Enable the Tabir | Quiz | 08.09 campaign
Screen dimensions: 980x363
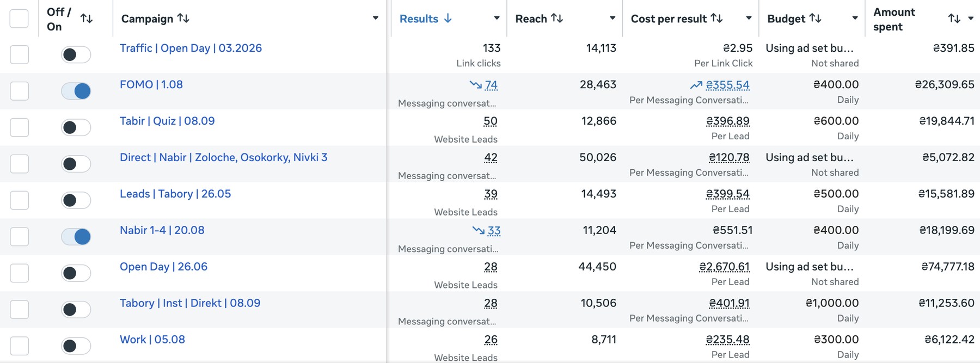pos(76,127)
